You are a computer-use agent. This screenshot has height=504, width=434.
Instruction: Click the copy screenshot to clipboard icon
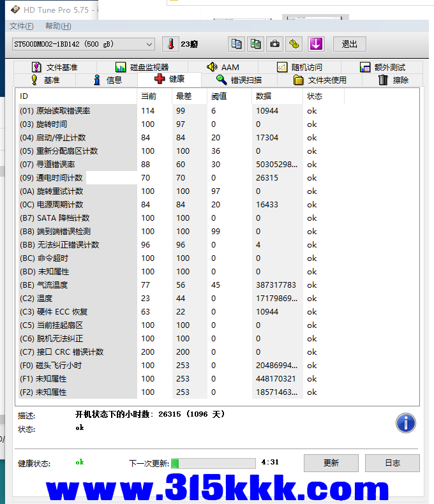tap(255, 44)
